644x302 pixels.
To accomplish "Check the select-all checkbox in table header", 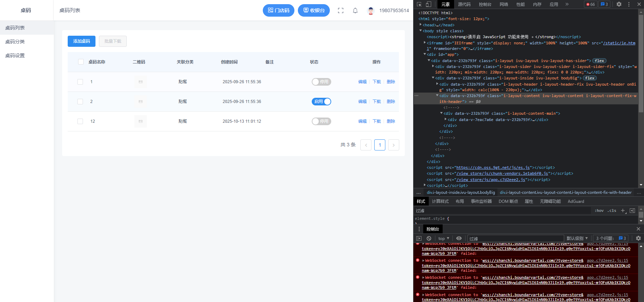I will [81, 62].
